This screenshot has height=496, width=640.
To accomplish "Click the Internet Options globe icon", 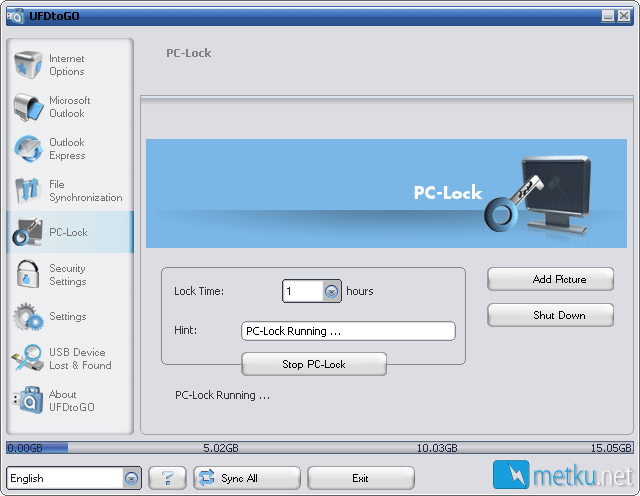I will pos(28,65).
